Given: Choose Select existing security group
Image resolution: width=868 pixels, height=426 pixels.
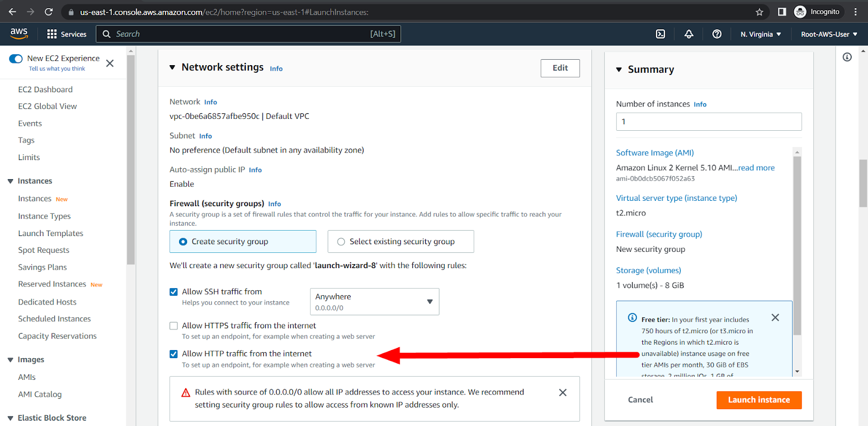Looking at the screenshot, I should tap(400, 241).
